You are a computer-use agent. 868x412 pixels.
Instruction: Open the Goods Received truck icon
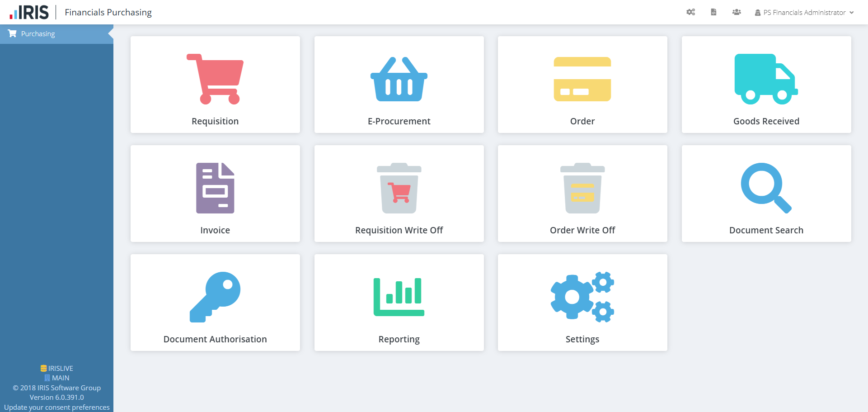(766, 79)
